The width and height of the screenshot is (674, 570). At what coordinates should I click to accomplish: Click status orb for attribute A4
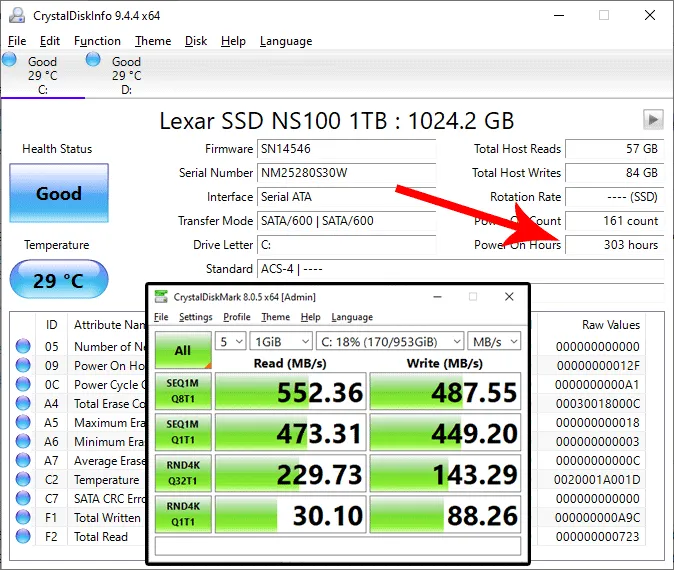[x=23, y=403]
